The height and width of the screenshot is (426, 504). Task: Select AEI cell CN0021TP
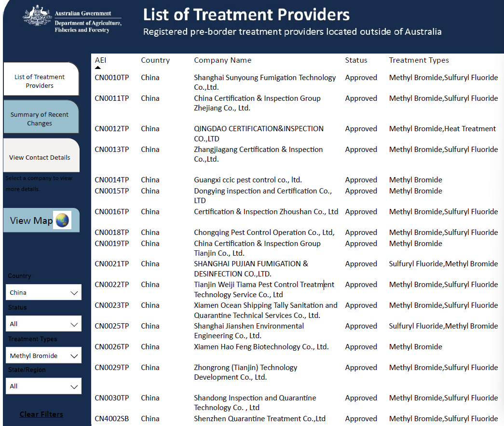pos(112,263)
